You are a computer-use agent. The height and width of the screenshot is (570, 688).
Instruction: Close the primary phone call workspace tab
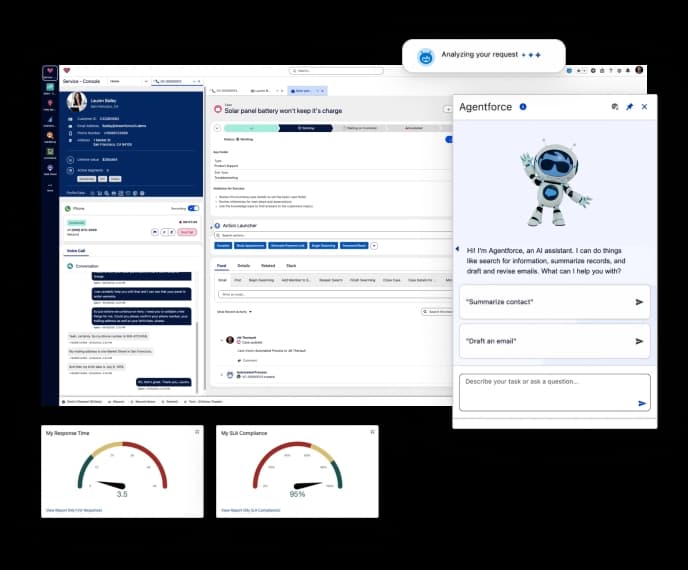(199, 82)
